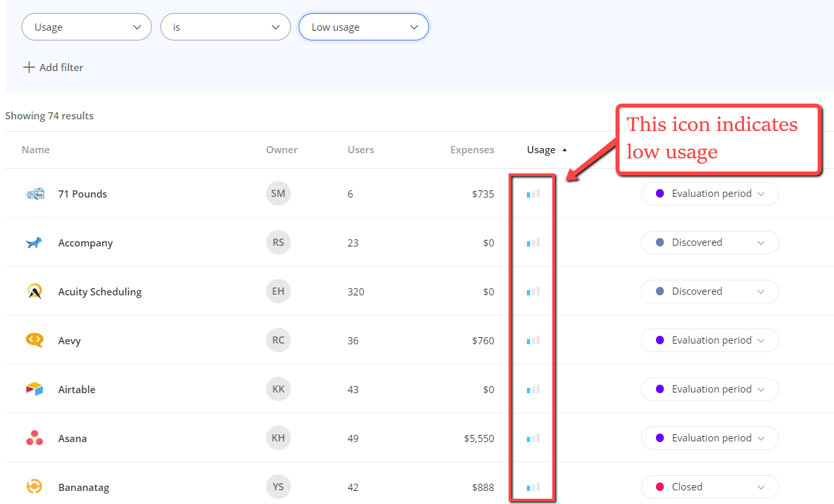Open Accompany Discovered status dropdown
This screenshot has height=504, width=834.
[710, 243]
